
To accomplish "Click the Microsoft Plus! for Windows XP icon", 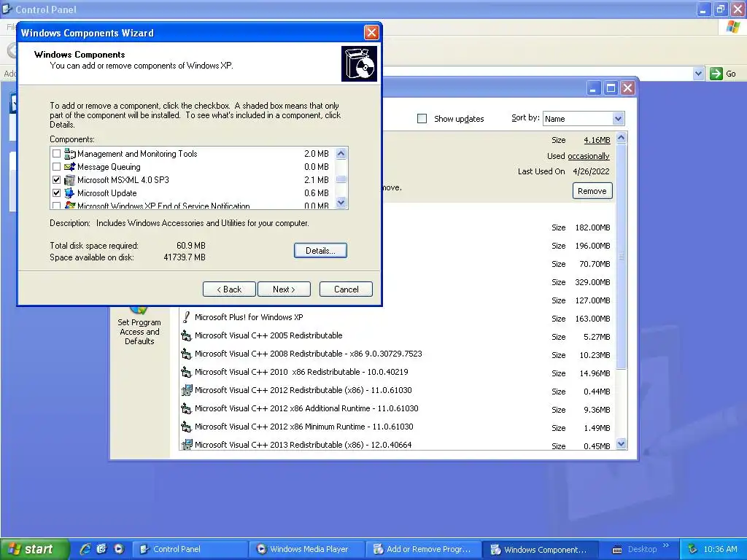I will click(186, 317).
